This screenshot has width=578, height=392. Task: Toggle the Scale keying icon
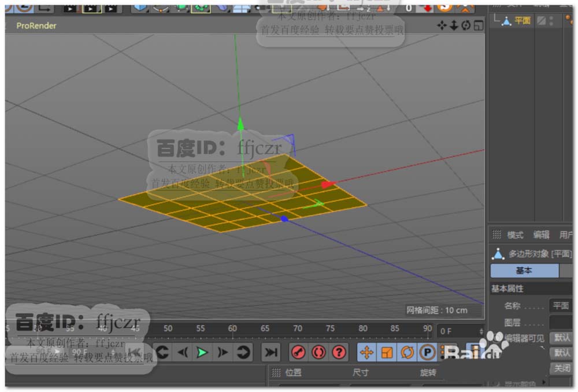click(x=387, y=353)
